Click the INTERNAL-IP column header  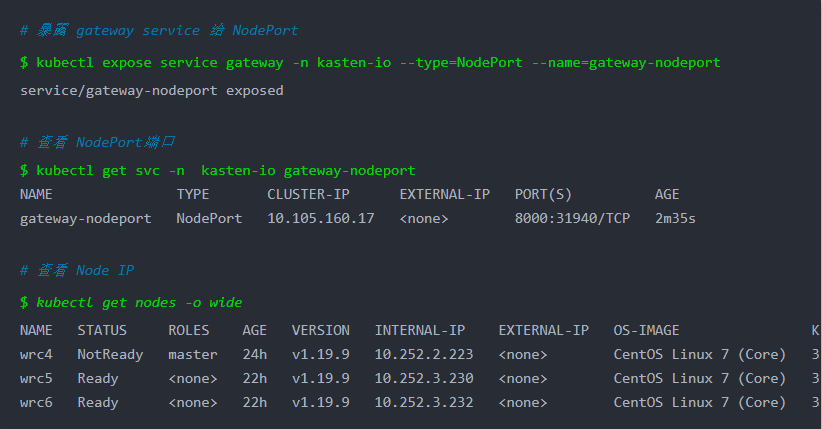419,330
